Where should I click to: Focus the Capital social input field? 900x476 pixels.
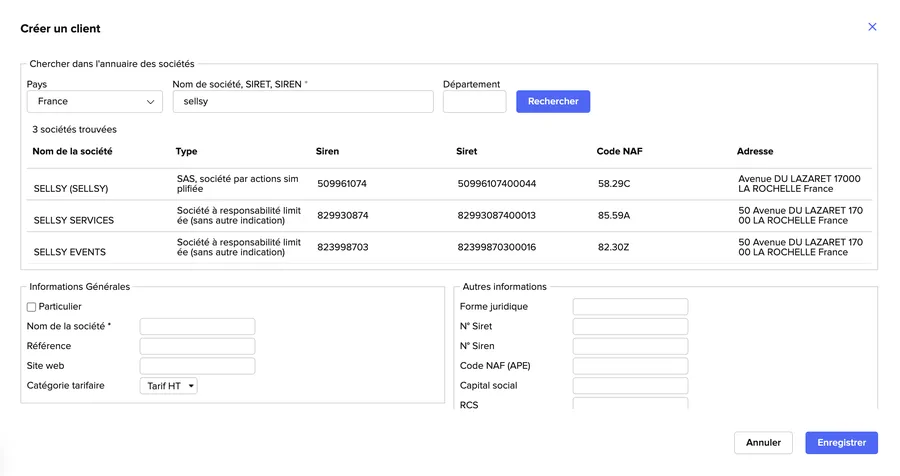point(630,386)
